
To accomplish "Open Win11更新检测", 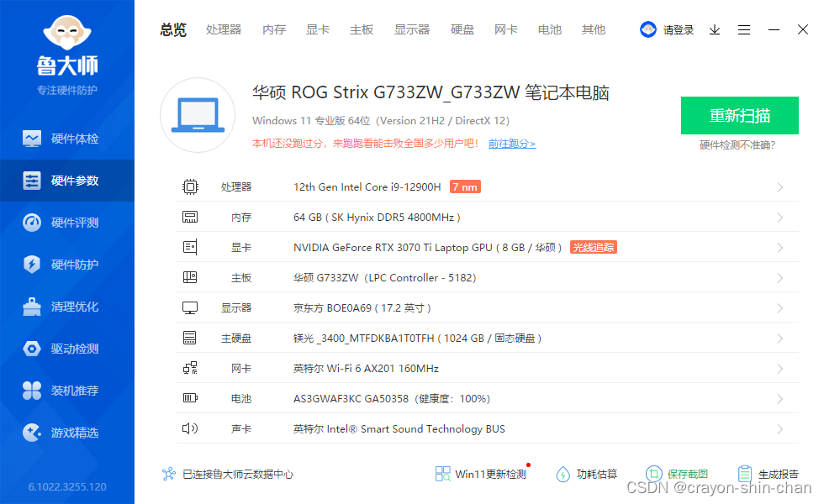I will [x=481, y=474].
